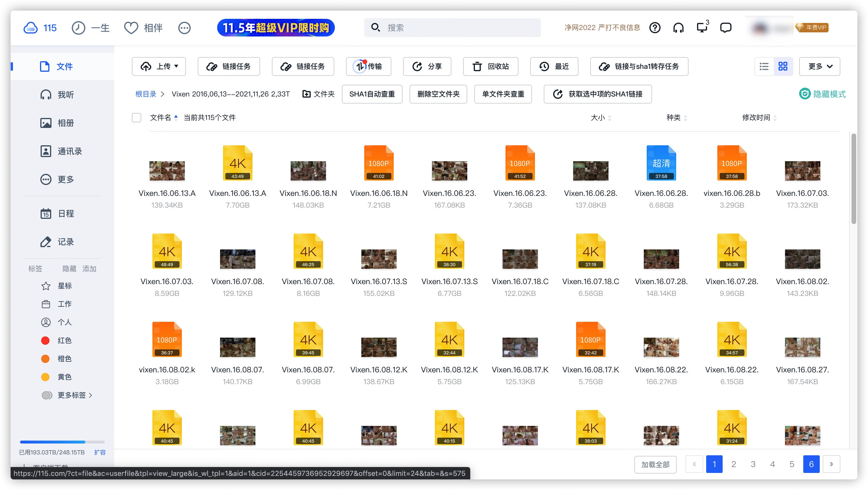Click the 扩容 storage link

pos(100,452)
